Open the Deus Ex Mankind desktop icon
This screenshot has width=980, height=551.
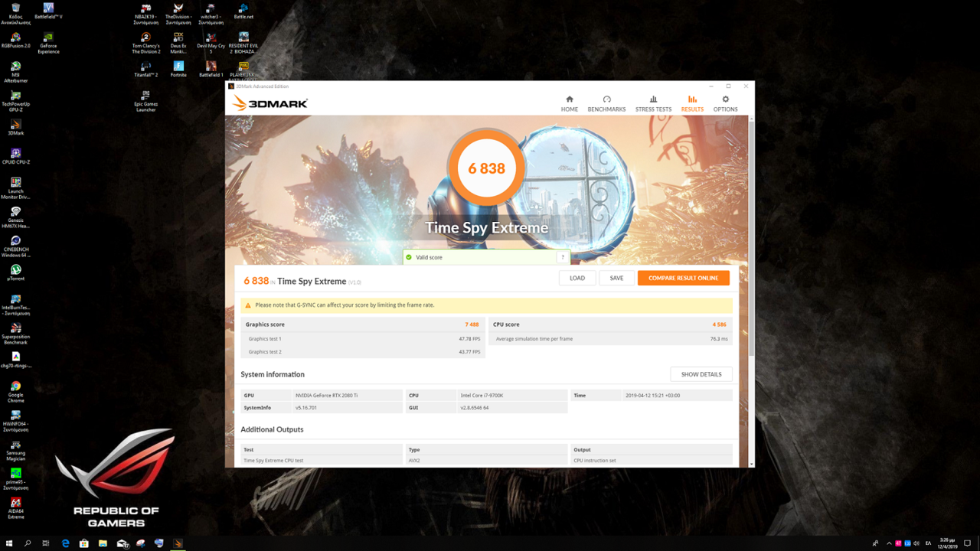[178, 43]
